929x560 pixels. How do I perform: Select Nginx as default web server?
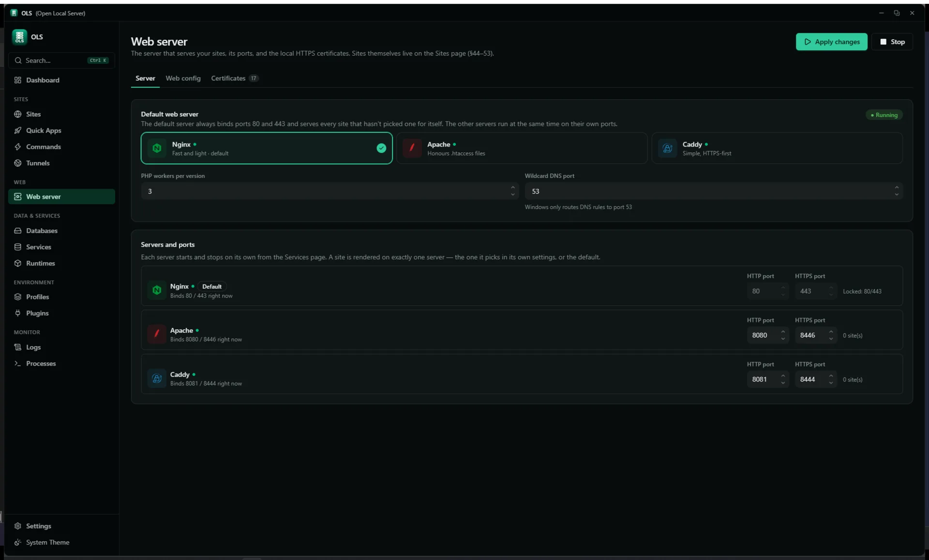coord(267,148)
